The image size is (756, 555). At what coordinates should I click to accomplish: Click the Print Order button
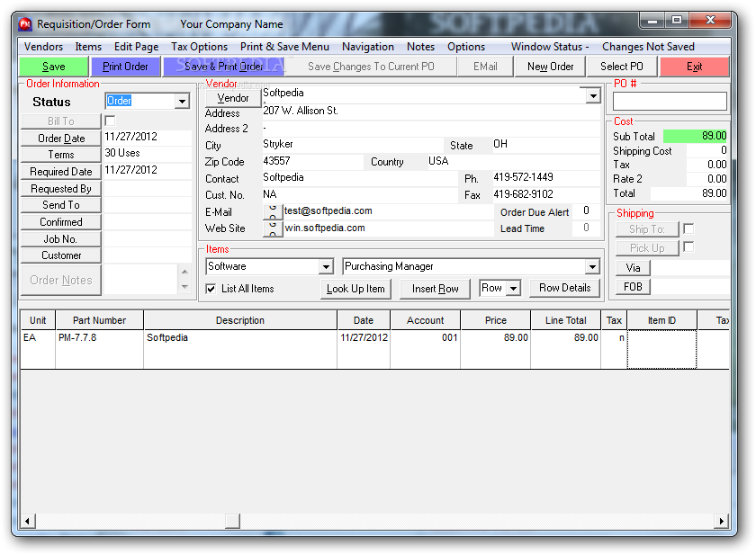(x=125, y=67)
